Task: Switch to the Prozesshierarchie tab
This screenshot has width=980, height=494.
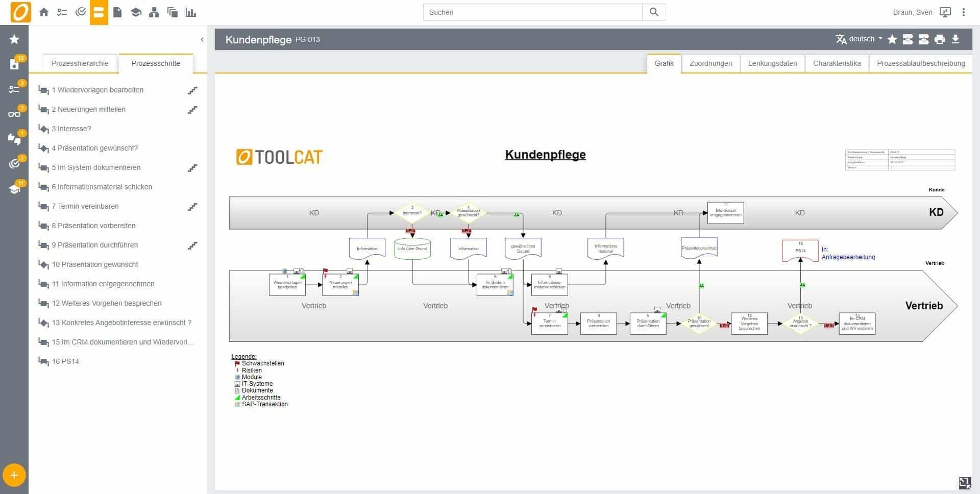Action: (80, 63)
